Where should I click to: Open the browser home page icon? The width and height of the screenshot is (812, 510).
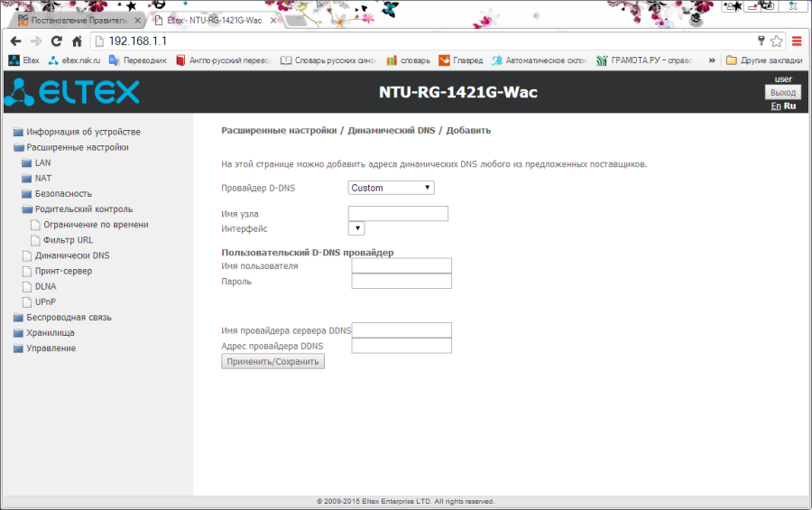pos(77,41)
